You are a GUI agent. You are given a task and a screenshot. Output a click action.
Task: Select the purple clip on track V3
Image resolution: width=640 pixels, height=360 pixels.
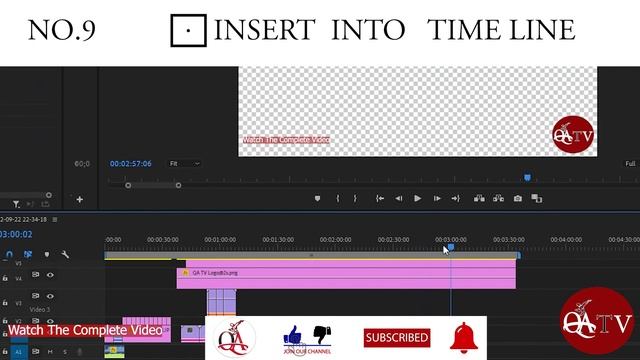221,302
